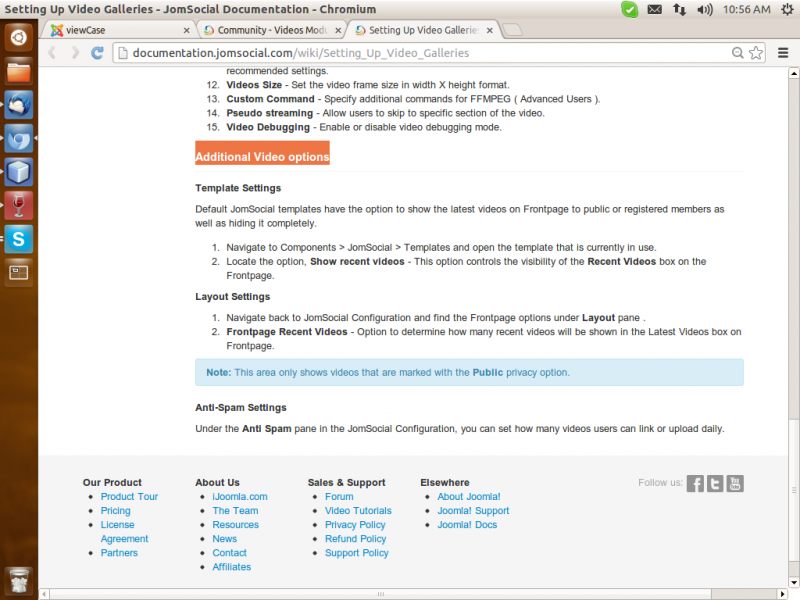
Task: Open the Joomla! Support link
Action: pyautogui.click(x=473, y=511)
